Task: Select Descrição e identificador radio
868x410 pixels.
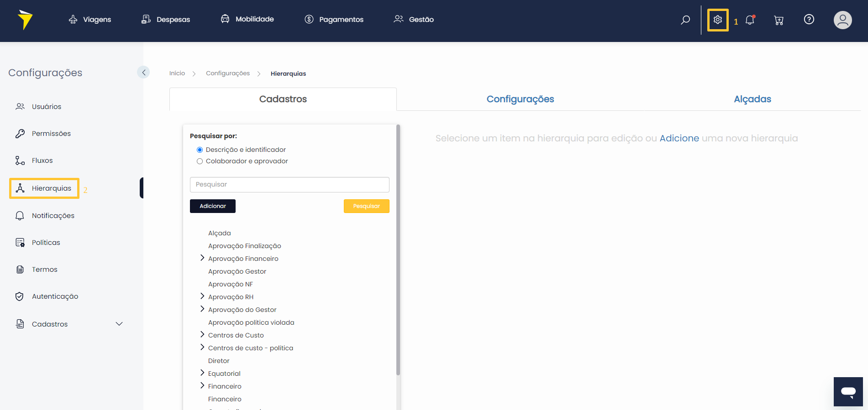Action: click(200, 150)
